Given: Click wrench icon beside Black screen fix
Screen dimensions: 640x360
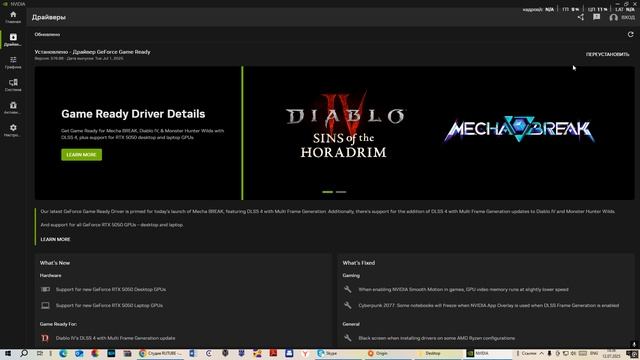Looking at the screenshot, I should tap(348, 338).
